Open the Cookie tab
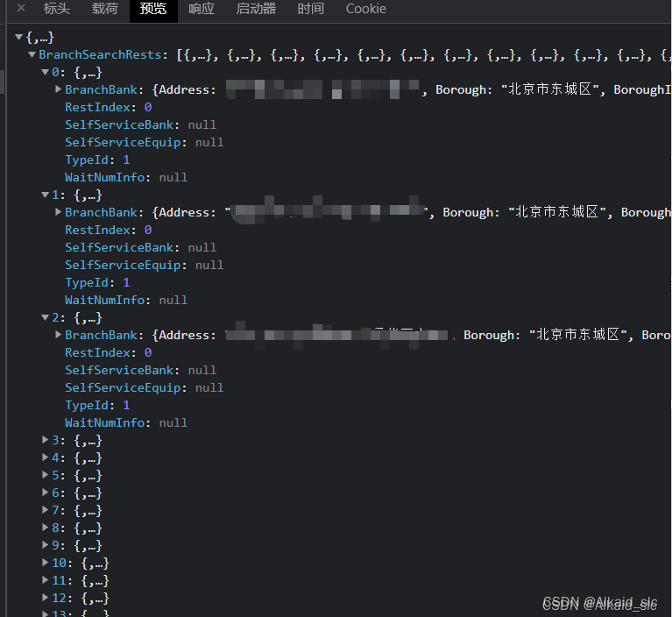 coord(366,9)
